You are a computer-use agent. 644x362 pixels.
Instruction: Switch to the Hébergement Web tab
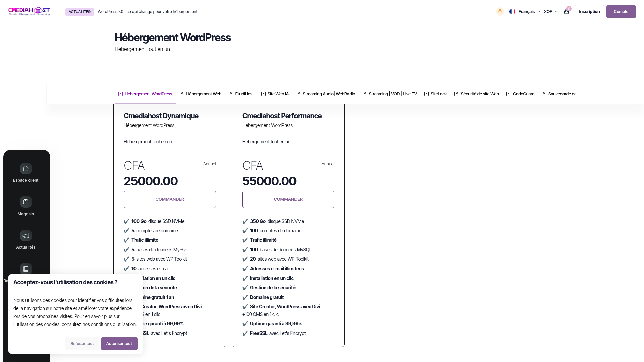(x=201, y=94)
